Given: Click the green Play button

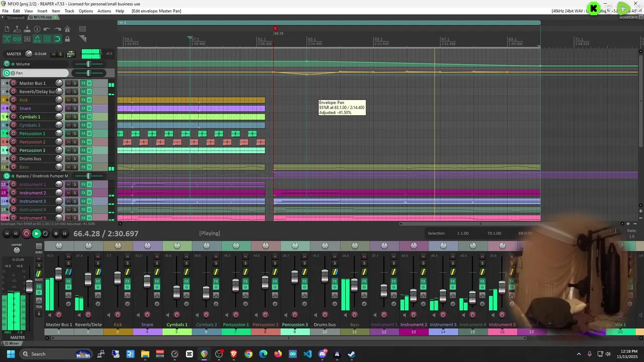Looking at the screenshot, I should (36, 233).
